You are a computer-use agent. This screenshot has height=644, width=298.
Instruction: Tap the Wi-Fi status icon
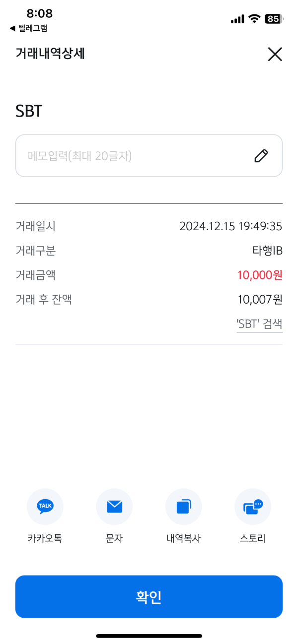[x=255, y=19]
